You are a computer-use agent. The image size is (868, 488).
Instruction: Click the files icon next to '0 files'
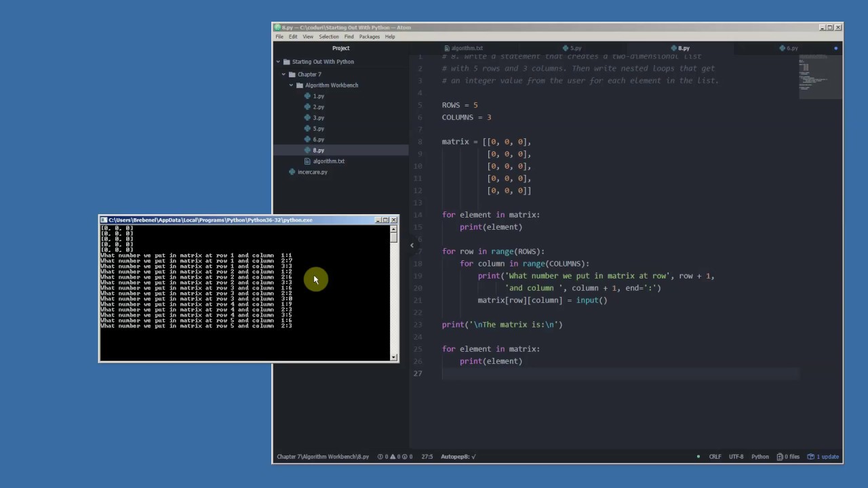coord(780,457)
